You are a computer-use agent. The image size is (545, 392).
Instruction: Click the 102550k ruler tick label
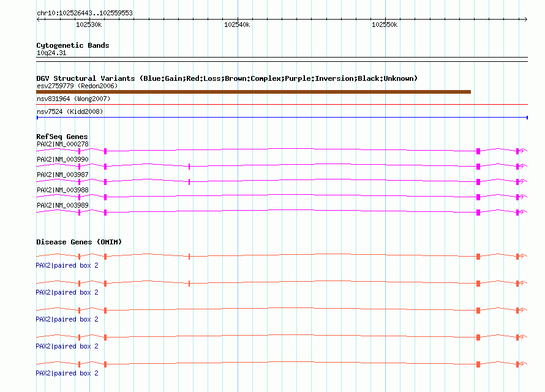(385, 24)
